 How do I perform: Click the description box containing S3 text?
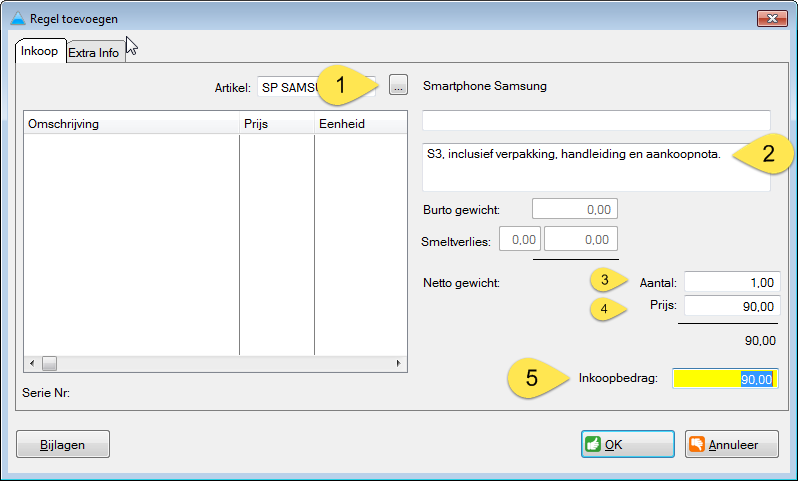[596, 166]
